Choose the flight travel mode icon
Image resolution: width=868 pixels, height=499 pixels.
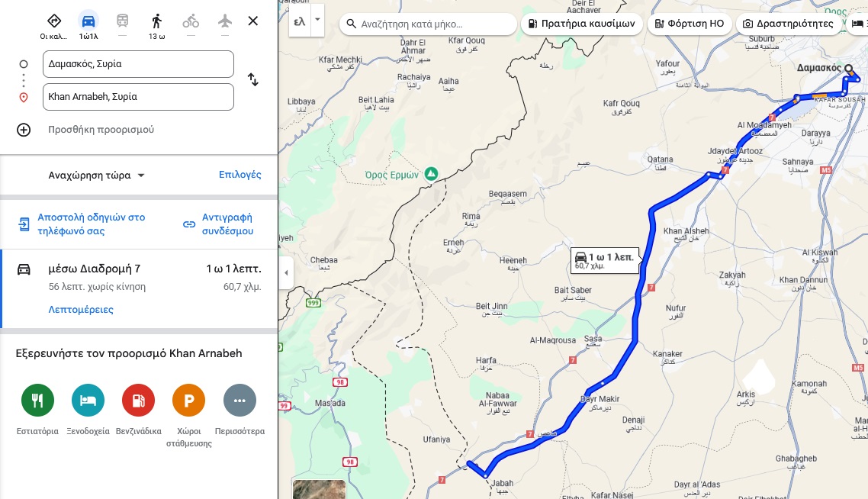(225, 21)
